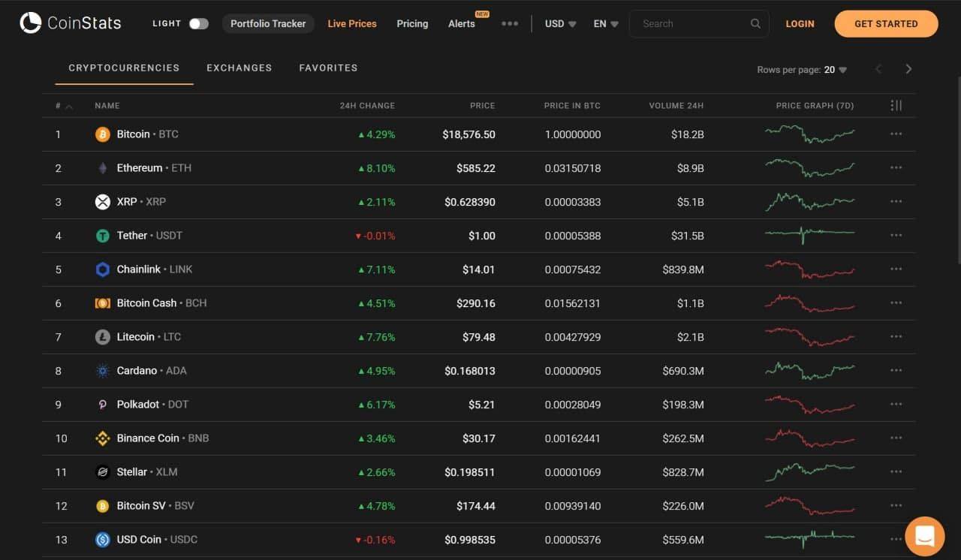This screenshot has width=961, height=560.
Task: Switch to the FAVORITES tab
Action: [x=328, y=68]
